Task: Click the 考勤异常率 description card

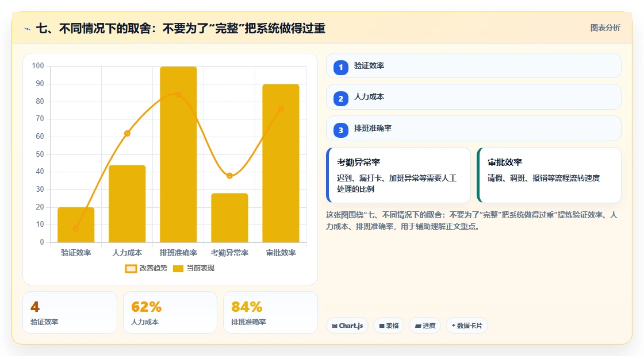Action: tap(398, 175)
